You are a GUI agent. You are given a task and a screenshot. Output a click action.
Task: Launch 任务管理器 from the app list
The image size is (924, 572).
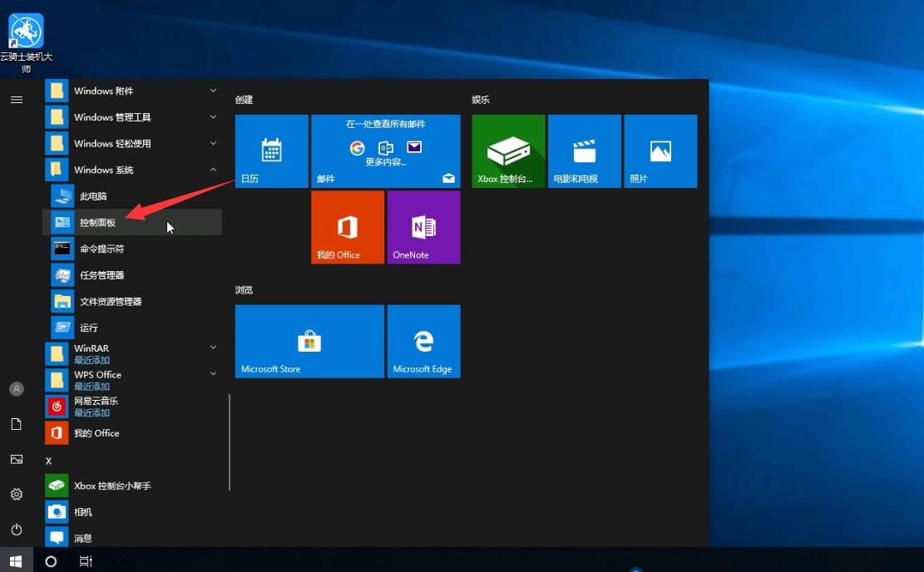[132, 275]
